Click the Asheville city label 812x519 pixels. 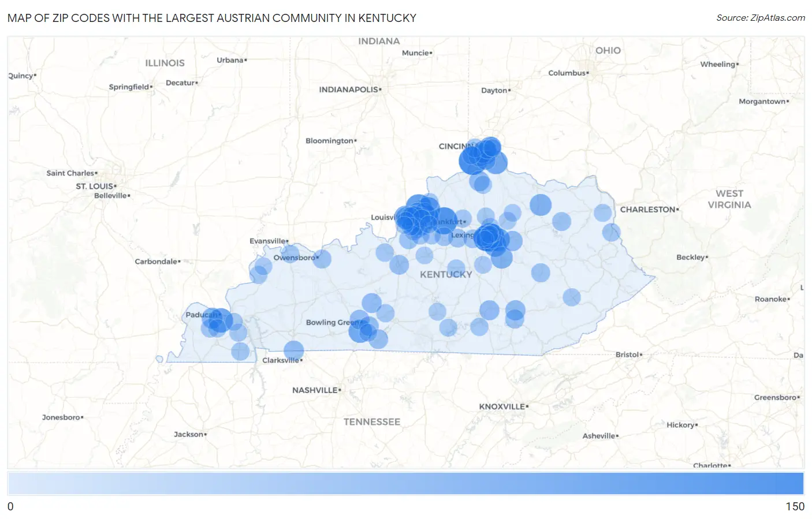click(x=599, y=436)
